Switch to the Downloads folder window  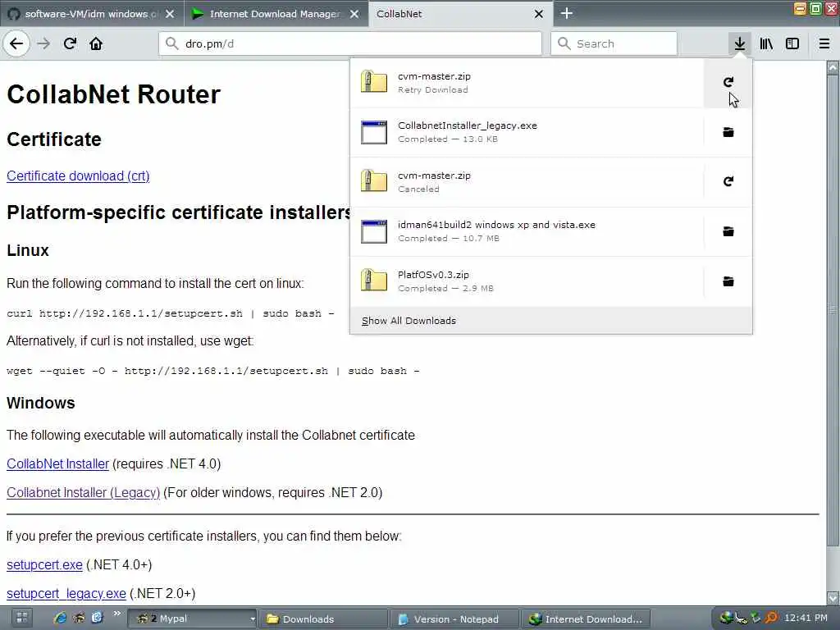pos(323,619)
